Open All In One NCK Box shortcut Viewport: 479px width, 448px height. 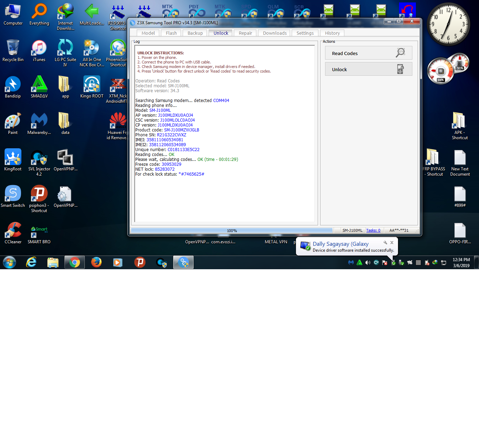(x=92, y=53)
